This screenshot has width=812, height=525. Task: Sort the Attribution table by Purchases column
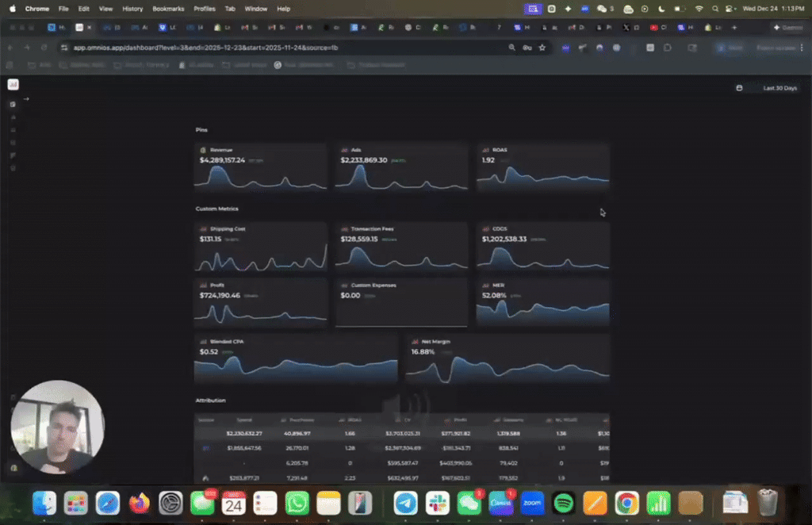coord(298,420)
